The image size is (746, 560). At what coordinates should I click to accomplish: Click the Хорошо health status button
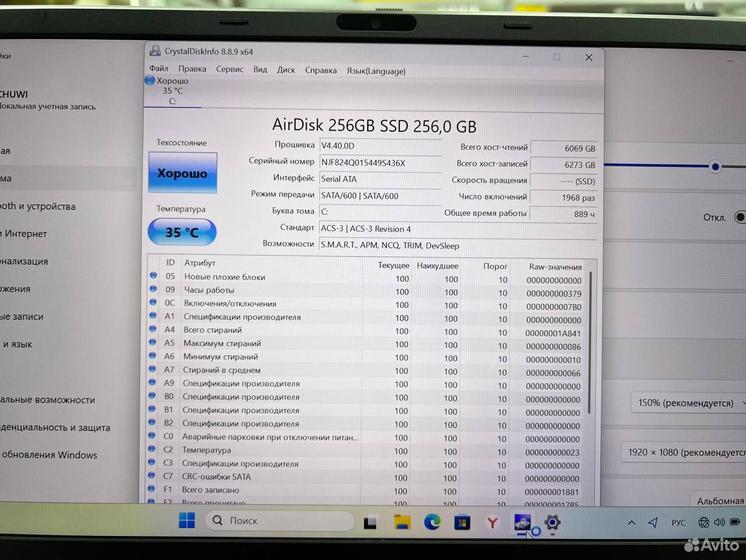tap(183, 173)
